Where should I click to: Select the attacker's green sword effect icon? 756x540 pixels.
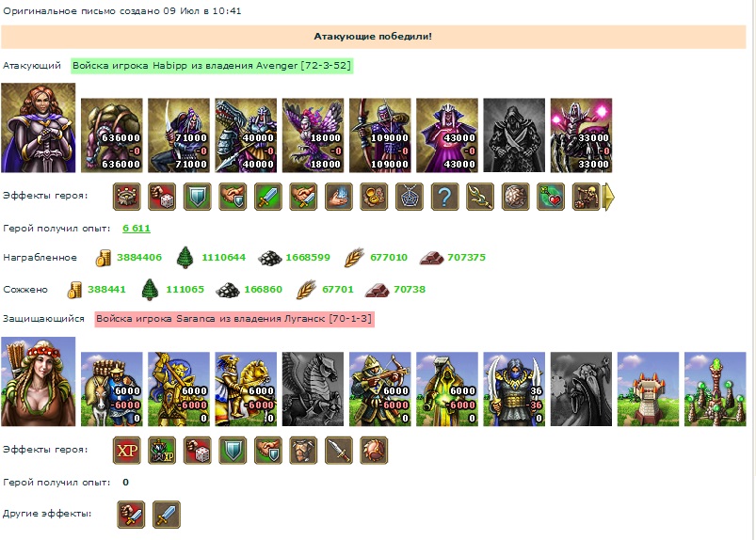pyautogui.click(x=268, y=197)
